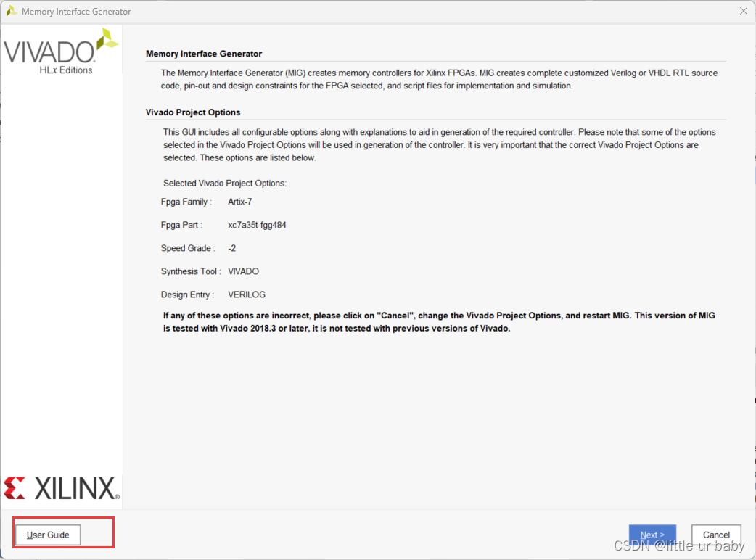
Task: Select the Design Entry value VERILOG
Action: pos(247,295)
